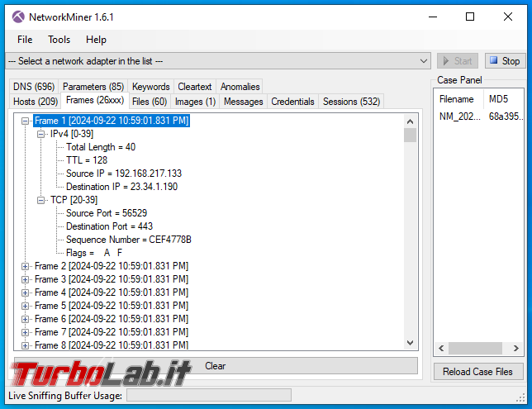Select the Frame 1 tree row
The width and height of the screenshot is (532, 409).
click(x=112, y=121)
